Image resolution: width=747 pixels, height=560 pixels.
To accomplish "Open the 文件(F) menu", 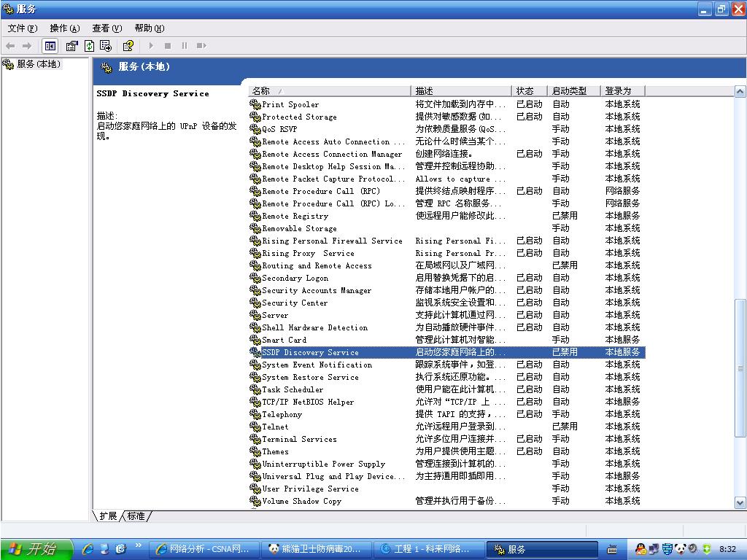I will pos(22,28).
